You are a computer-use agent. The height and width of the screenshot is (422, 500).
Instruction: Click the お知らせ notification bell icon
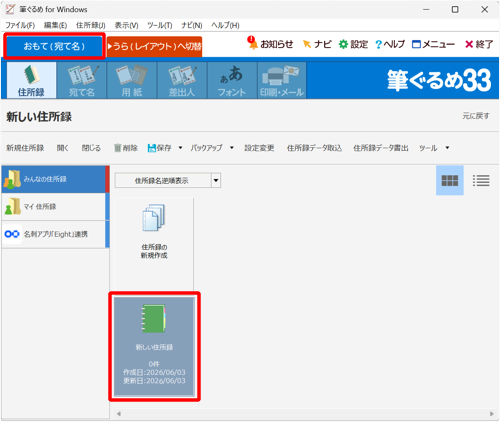pyautogui.click(x=252, y=43)
